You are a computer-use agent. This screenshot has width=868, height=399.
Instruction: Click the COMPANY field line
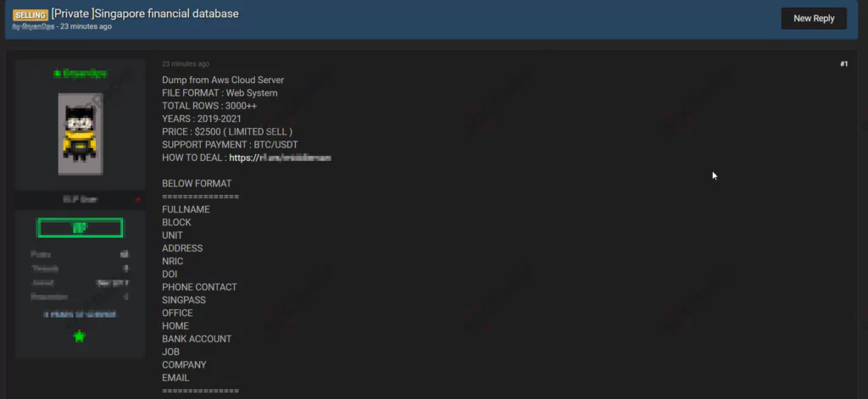[184, 364]
